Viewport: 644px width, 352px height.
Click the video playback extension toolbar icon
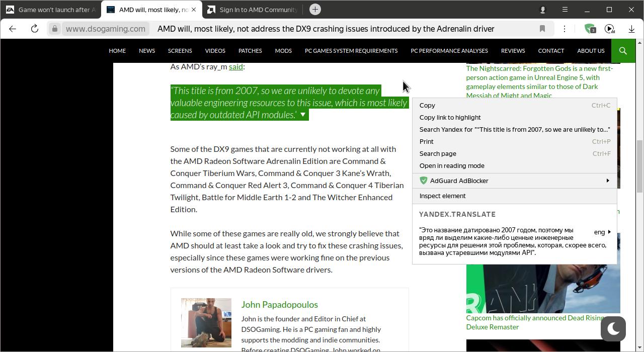pyautogui.click(x=610, y=29)
